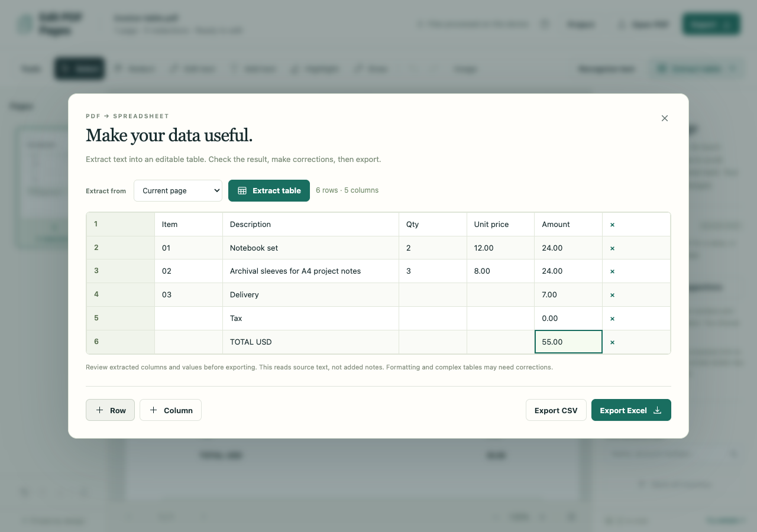Select item number 02 cell
Image resolution: width=757 pixels, height=532 pixels.
coord(189,271)
